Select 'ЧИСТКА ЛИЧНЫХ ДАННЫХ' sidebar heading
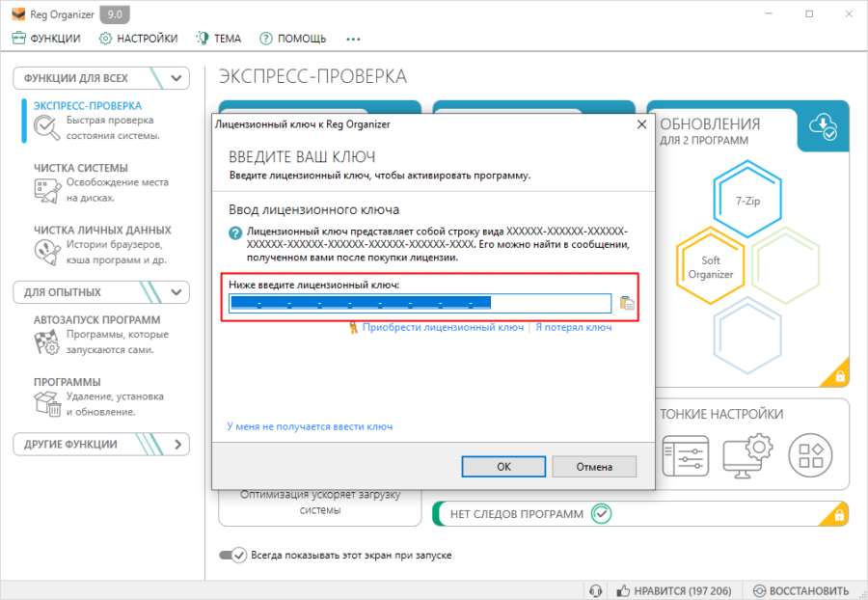The width and height of the screenshot is (868, 600). [x=102, y=230]
